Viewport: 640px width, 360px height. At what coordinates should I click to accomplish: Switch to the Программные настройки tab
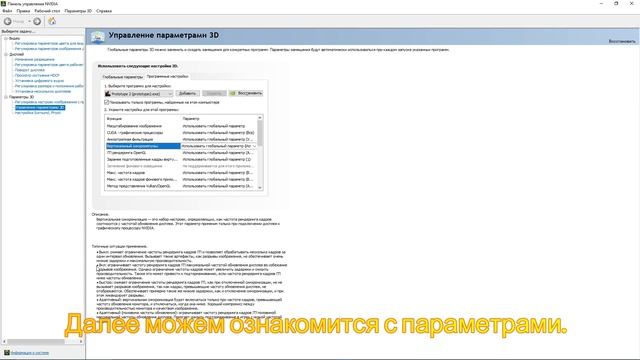coord(168,76)
